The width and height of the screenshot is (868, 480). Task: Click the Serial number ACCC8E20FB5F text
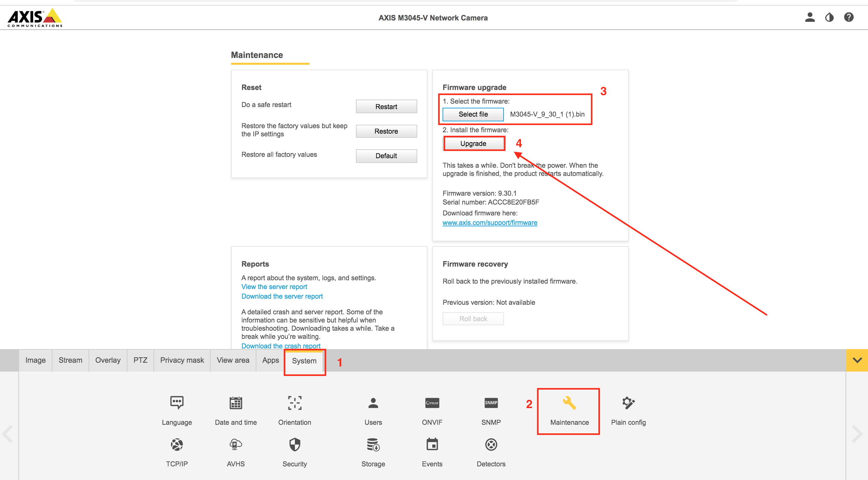click(x=491, y=202)
